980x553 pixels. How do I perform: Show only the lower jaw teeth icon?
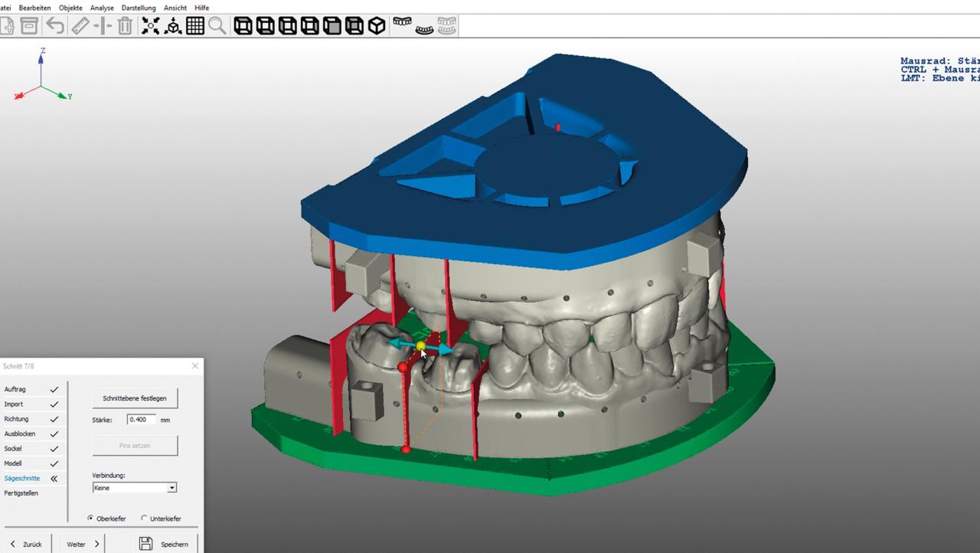click(x=424, y=29)
